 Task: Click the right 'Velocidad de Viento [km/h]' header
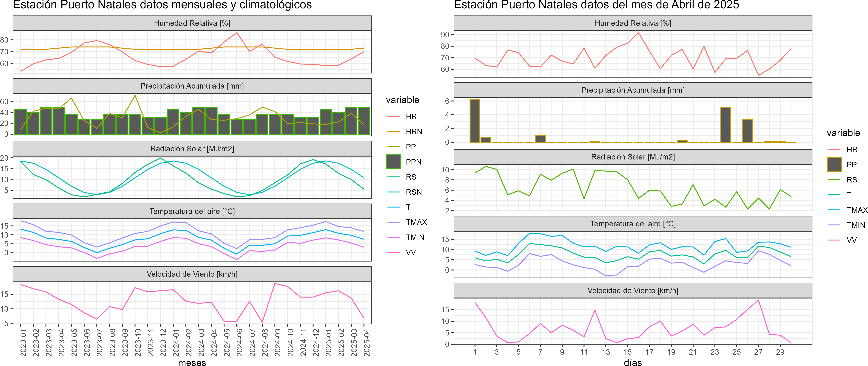(x=633, y=291)
